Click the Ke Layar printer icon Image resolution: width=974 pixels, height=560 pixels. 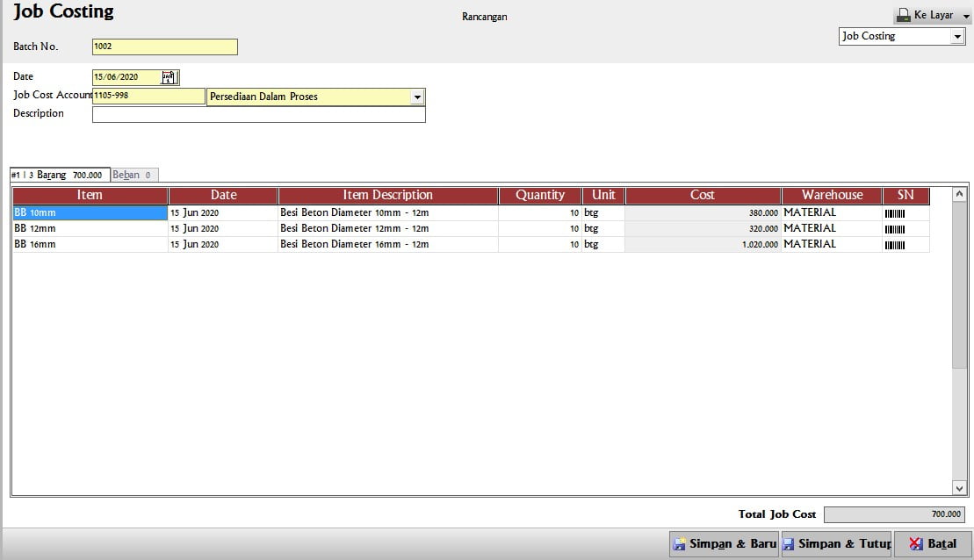point(903,16)
